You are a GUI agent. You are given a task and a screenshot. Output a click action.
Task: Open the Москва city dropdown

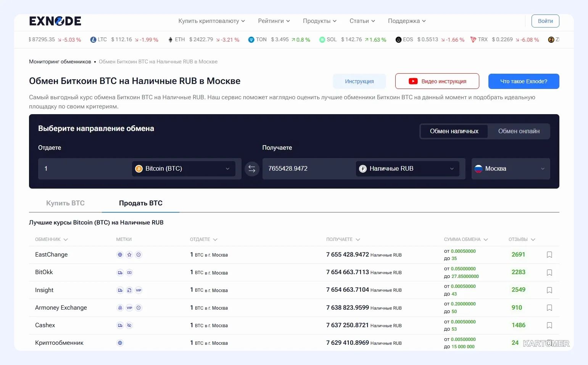[x=511, y=169]
